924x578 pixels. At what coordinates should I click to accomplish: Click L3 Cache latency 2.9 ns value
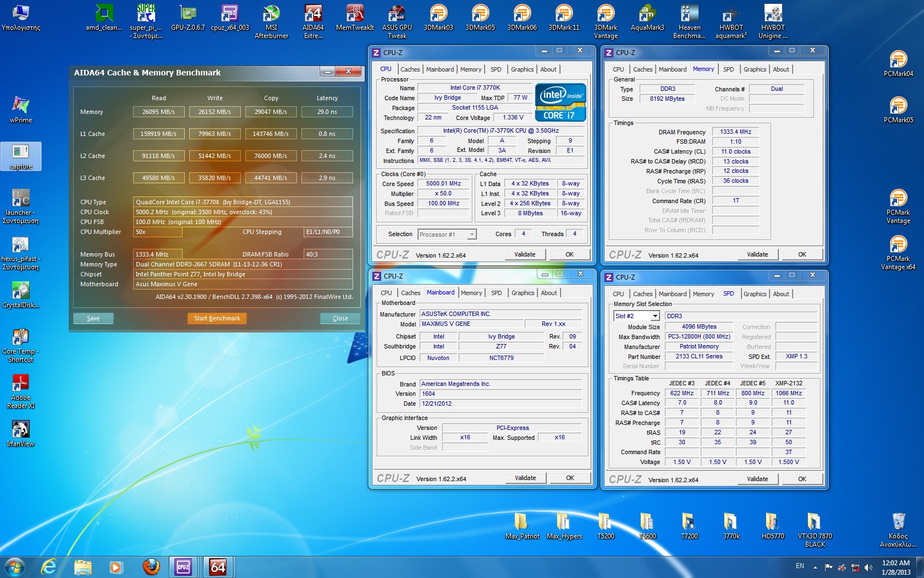327,178
